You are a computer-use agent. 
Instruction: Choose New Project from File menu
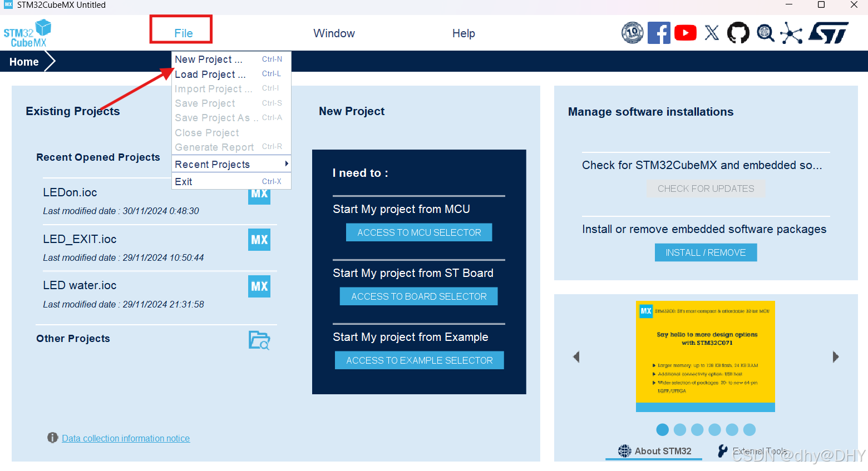coord(231,59)
